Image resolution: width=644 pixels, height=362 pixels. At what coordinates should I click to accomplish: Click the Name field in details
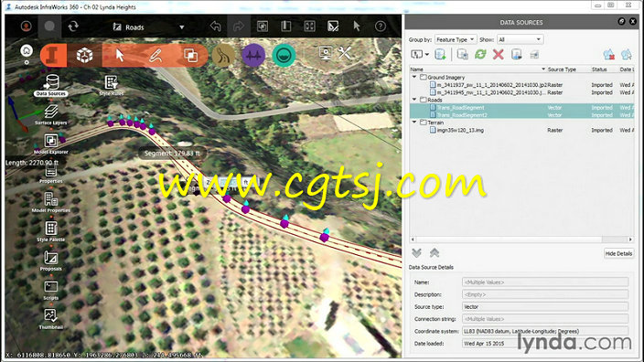545,282
